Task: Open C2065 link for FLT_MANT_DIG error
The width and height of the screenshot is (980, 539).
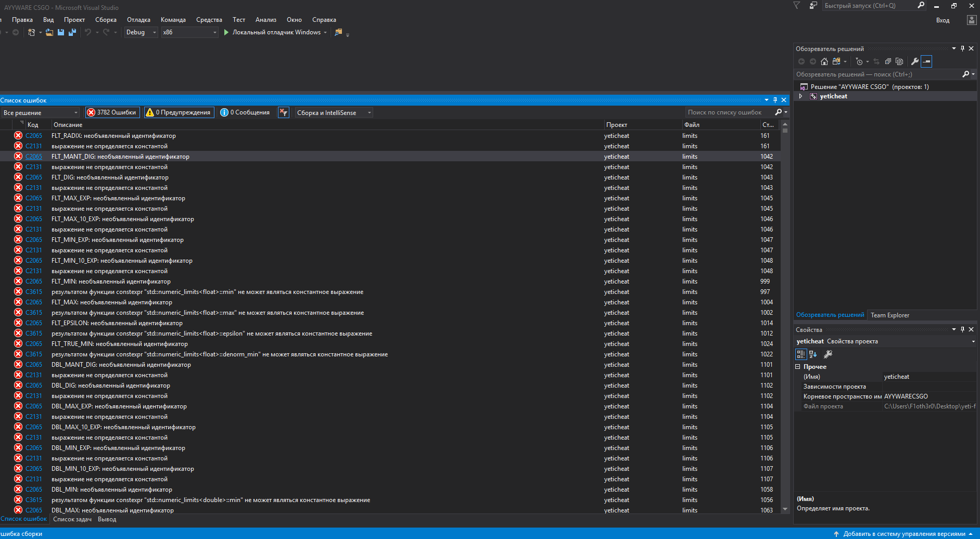Action: click(x=34, y=157)
